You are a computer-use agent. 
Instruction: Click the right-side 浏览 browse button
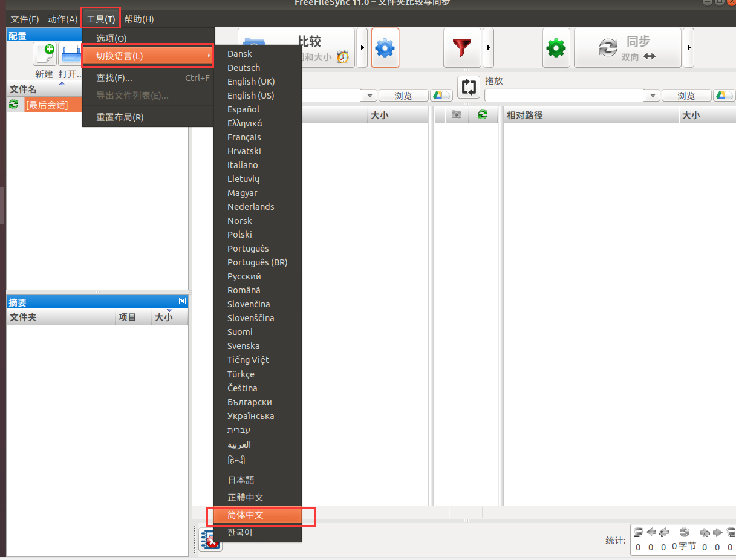point(686,95)
